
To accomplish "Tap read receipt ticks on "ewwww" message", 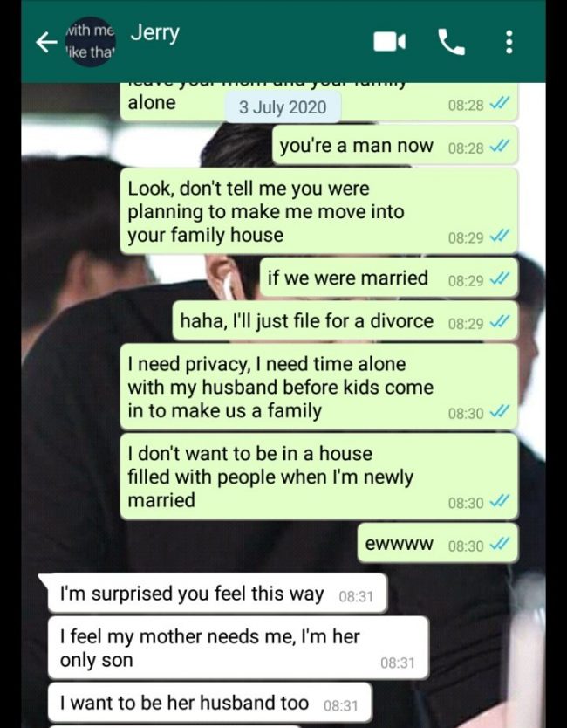I will pyautogui.click(x=500, y=544).
